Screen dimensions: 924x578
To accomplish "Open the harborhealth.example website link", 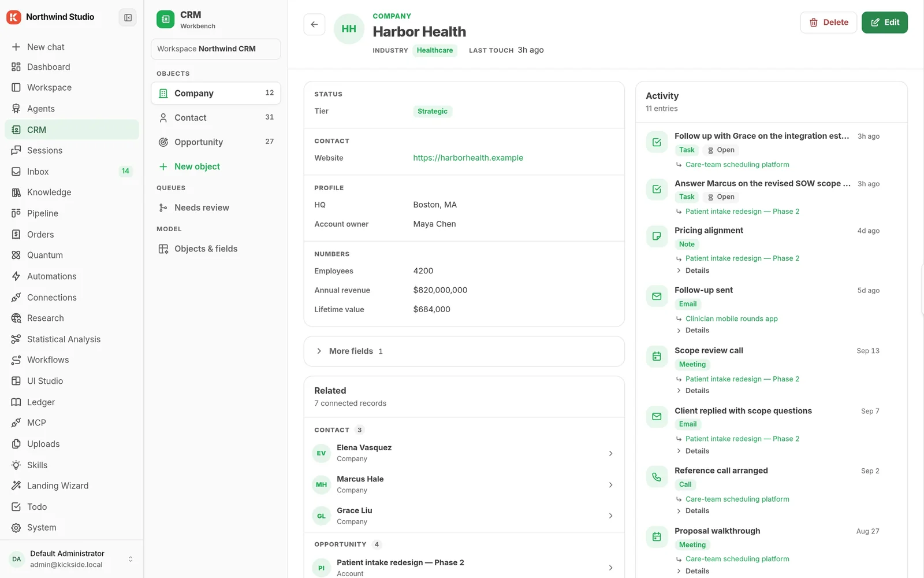I will pyautogui.click(x=468, y=158).
